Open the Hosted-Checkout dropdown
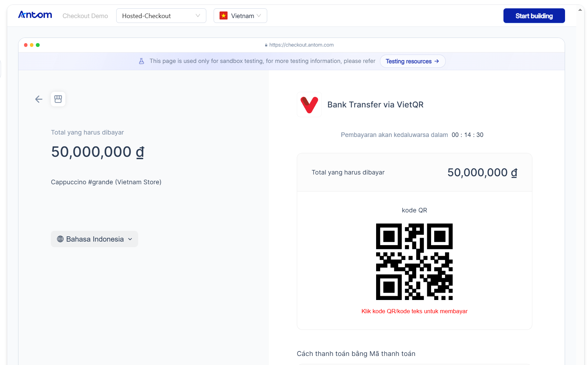 (x=161, y=16)
